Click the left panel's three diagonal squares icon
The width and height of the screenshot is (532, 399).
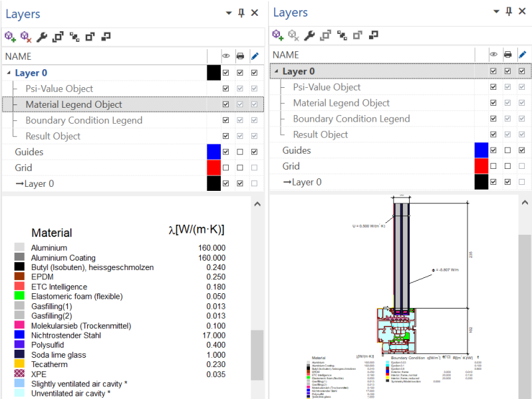click(74, 37)
